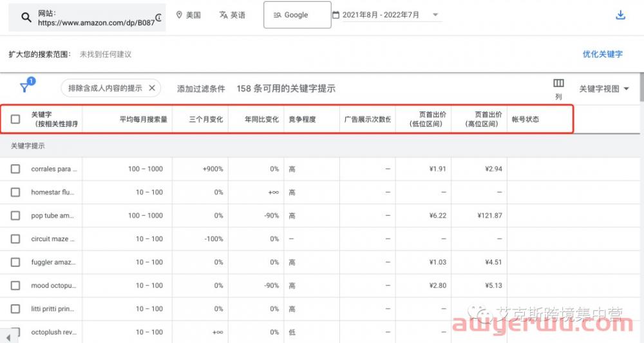Viewport: 644px width, 343px height.
Task: Click the translate language icon beside 英语
Action: pos(223,15)
